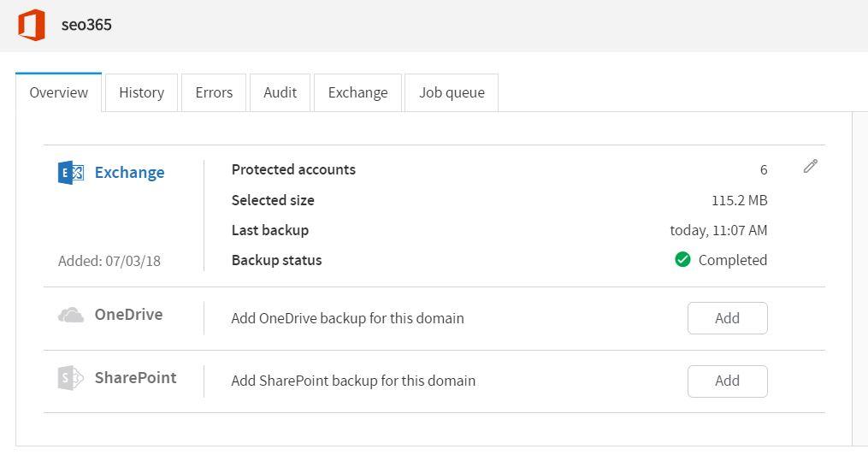Click the Last backup label
This screenshot has height=461, width=868.
(270, 230)
